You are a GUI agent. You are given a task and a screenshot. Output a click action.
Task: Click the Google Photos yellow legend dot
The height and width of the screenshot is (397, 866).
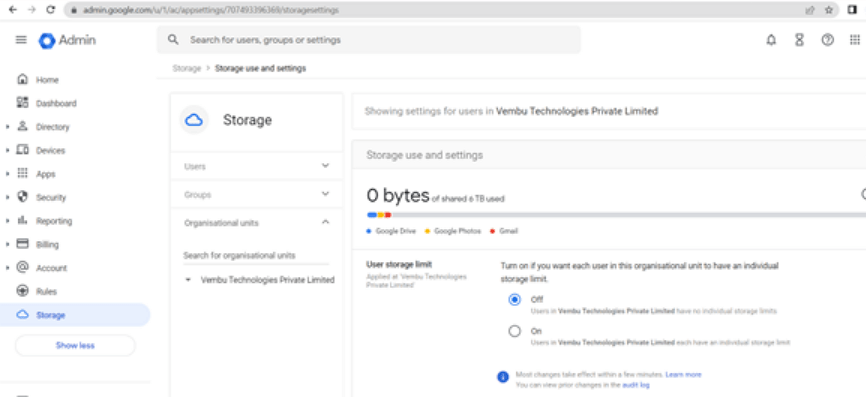427,231
